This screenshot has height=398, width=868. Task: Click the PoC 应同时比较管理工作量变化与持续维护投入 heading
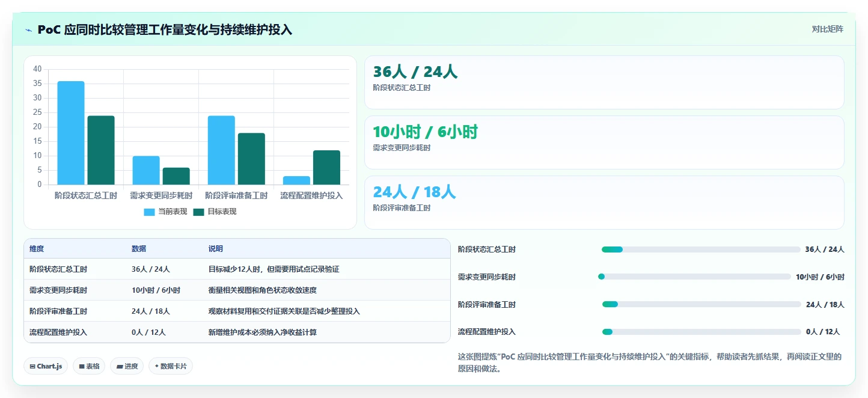[x=165, y=30]
